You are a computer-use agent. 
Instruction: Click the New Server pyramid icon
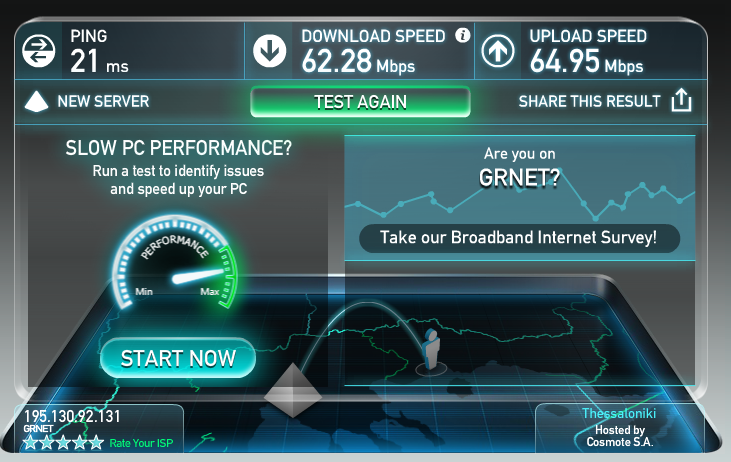(36, 101)
